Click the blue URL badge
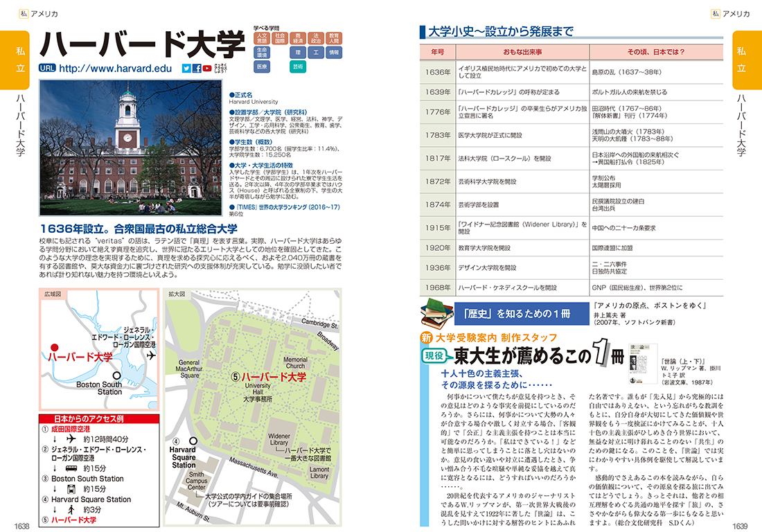Image resolution: width=762 pixels, height=532 pixels. pos(47,69)
